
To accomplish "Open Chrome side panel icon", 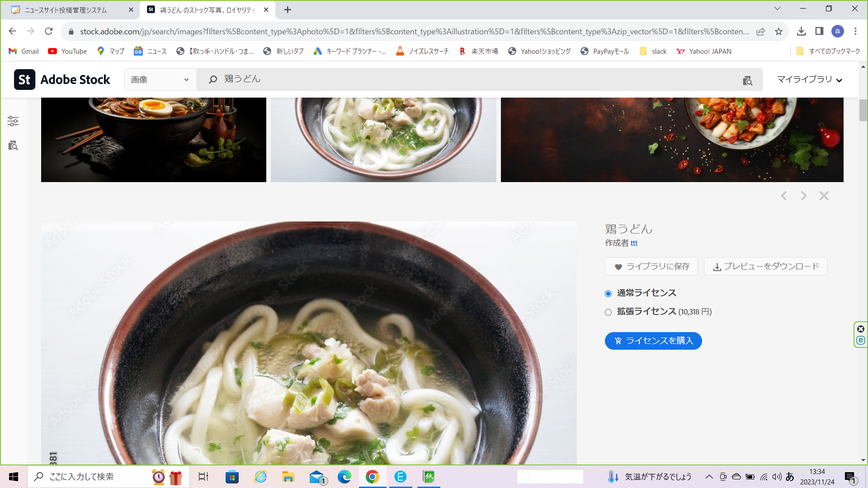I will tap(819, 31).
